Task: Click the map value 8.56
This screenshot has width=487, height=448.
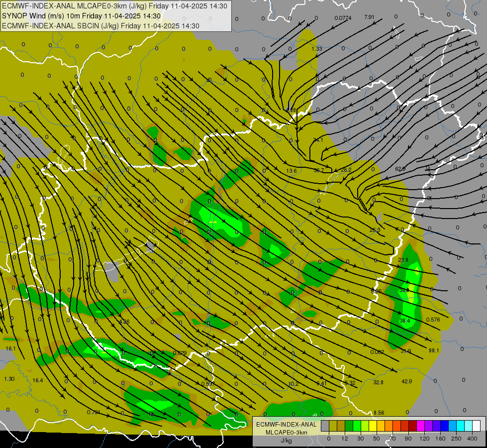Action: pyautogui.click(x=379, y=413)
